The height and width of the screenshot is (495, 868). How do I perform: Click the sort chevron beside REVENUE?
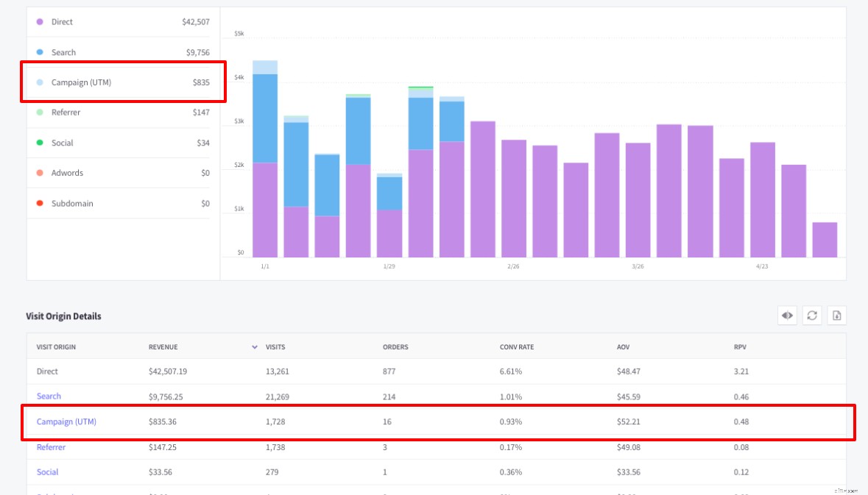pyautogui.click(x=255, y=346)
